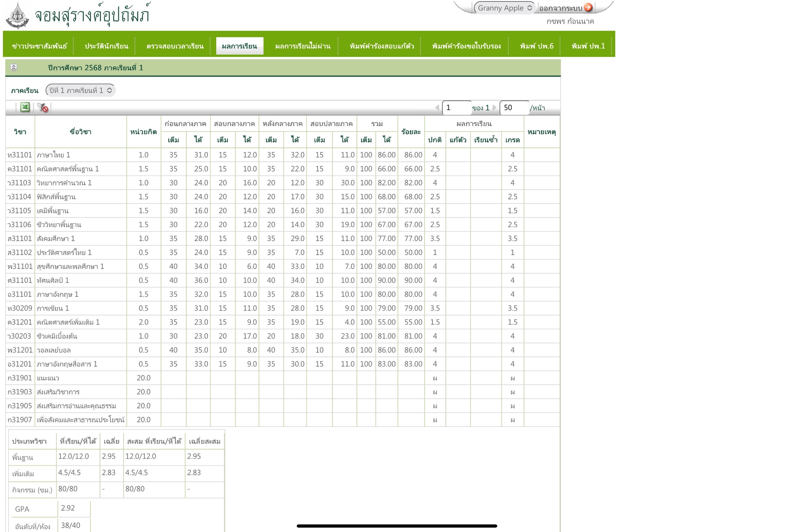
Task: Go to next page arrow
Action: pos(494,108)
